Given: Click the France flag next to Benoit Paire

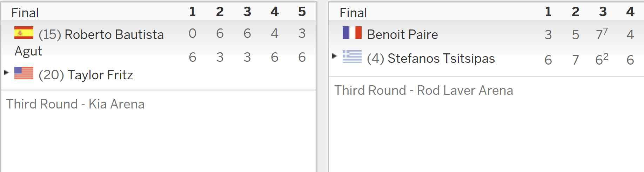Looking at the screenshot, I should 352,33.
